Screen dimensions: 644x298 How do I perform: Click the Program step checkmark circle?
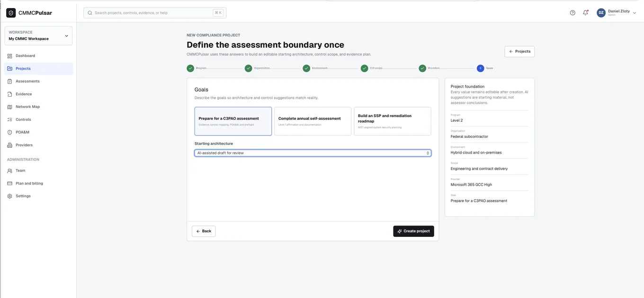point(190,68)
